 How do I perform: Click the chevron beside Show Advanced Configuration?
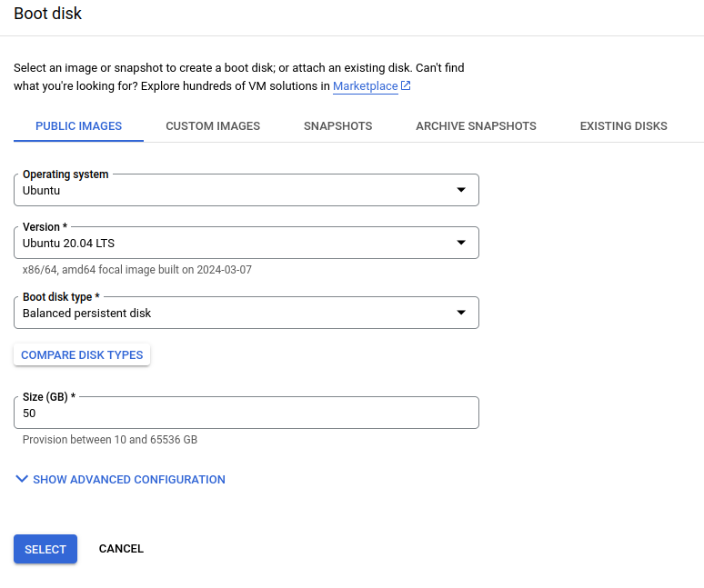click(22, 479)
